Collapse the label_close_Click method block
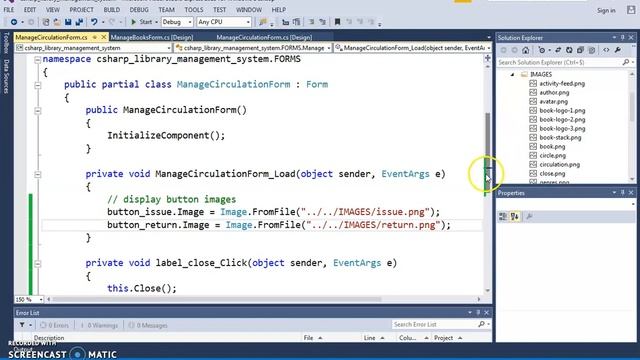 click(x=38, y=264)
